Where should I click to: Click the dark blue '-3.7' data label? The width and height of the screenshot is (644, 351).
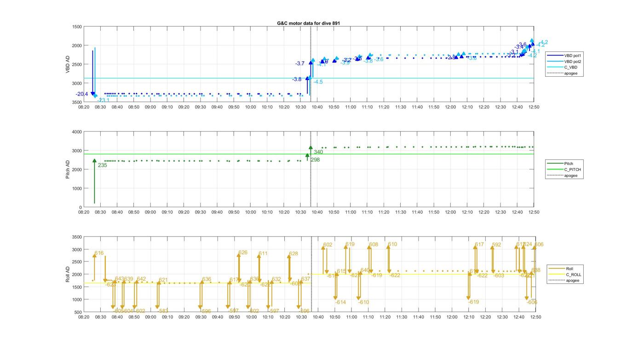click(x=300, y=63)
